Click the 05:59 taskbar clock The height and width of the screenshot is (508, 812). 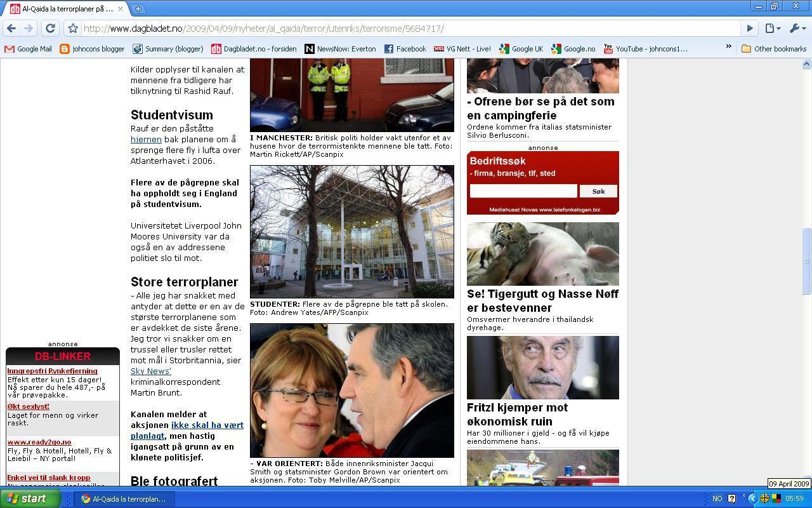tap(794, 498)
